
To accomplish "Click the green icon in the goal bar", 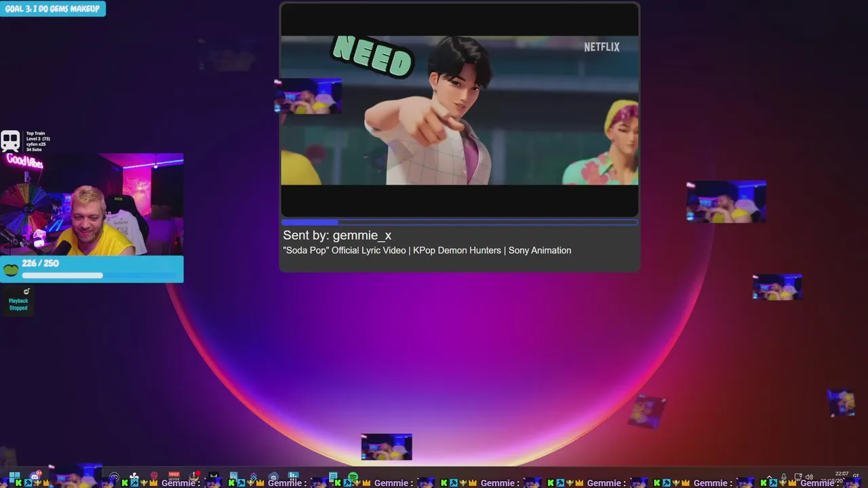I will [10, 270].
